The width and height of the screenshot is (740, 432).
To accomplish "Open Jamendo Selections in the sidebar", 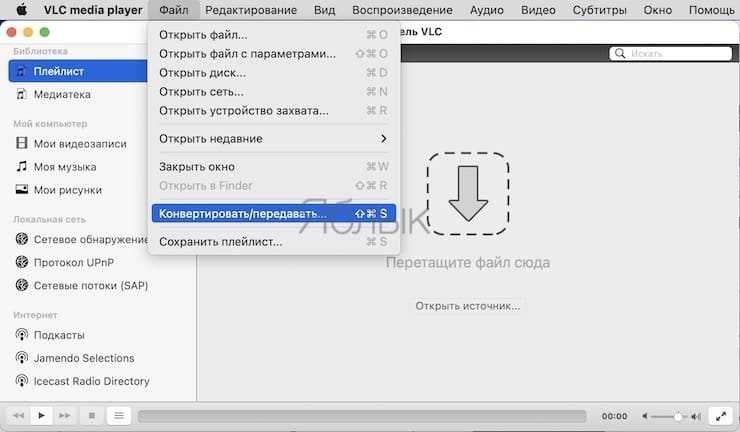I will point(84,358).
